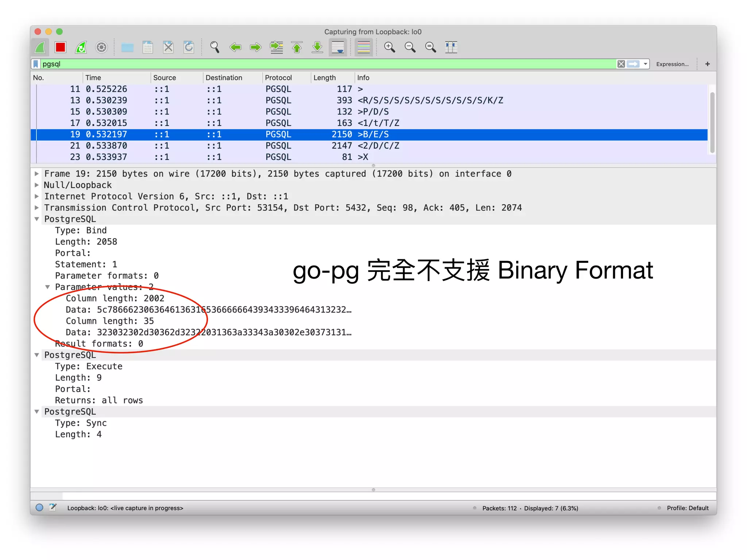
Task: Select packet 15 with >P/D/S info
Action: [x=369, y=112]
